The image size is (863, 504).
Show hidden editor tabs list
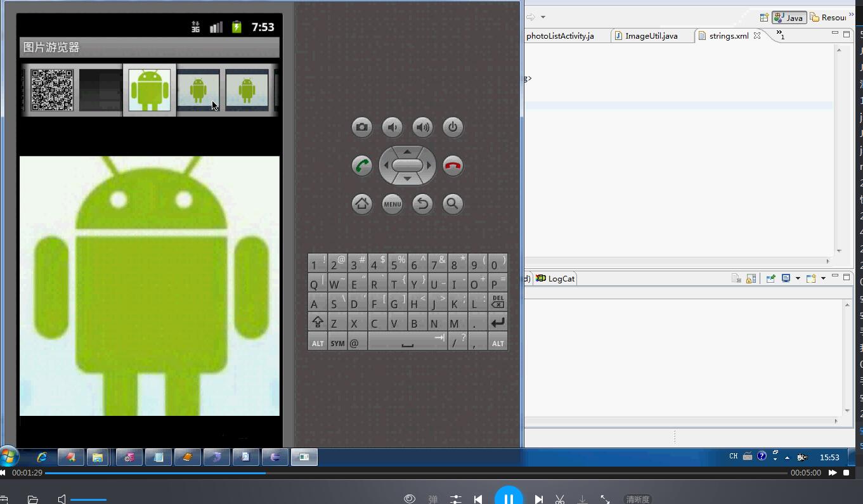coord(781,36)
